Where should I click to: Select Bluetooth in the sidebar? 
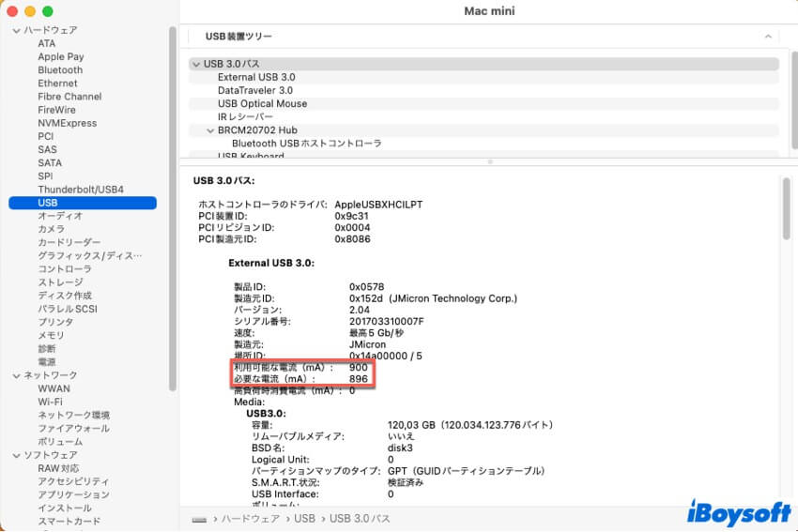tap(60, 70)
